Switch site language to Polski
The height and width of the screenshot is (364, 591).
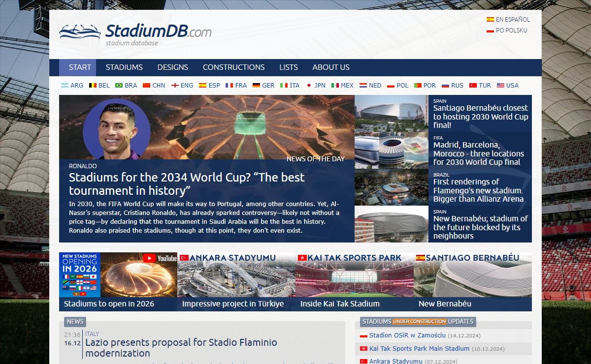coord(507,30)
